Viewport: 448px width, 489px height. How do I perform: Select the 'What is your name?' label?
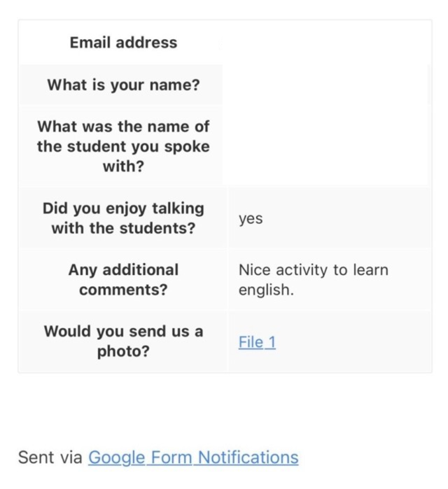[x=123, y=85]
